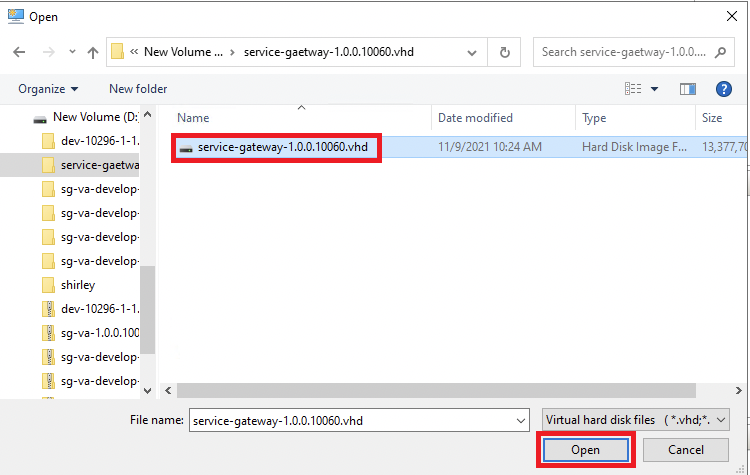Open the Organize menu
The width and height of the screenshot is (750, 475).
click(x=48, y=89)
